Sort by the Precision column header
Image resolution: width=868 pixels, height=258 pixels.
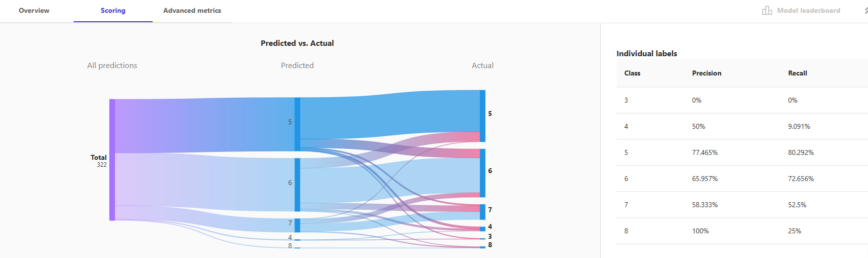(706, 73)
